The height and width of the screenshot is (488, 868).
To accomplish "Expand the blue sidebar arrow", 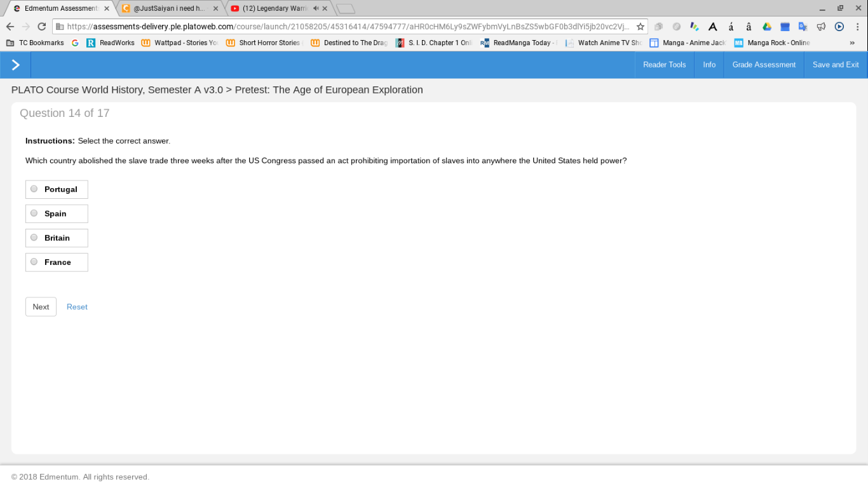I will point(15,65).
